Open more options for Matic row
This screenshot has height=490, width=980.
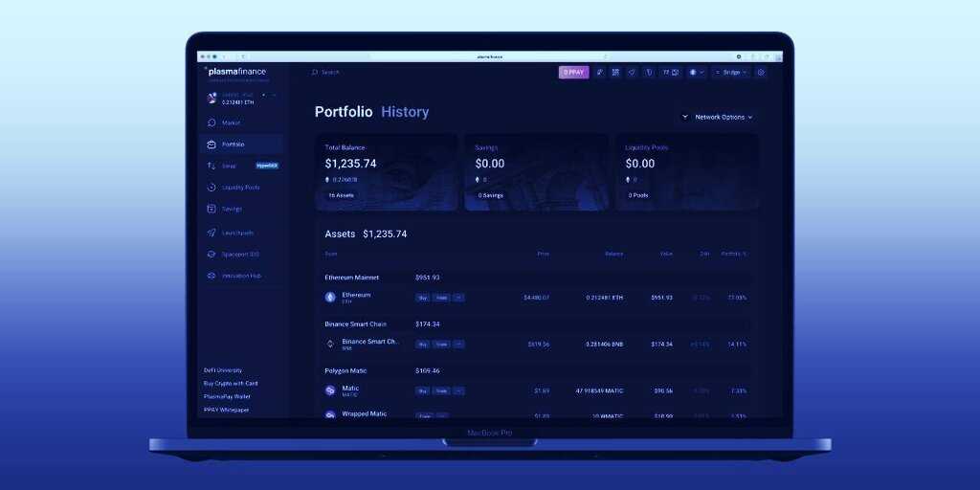click(458, 391)
